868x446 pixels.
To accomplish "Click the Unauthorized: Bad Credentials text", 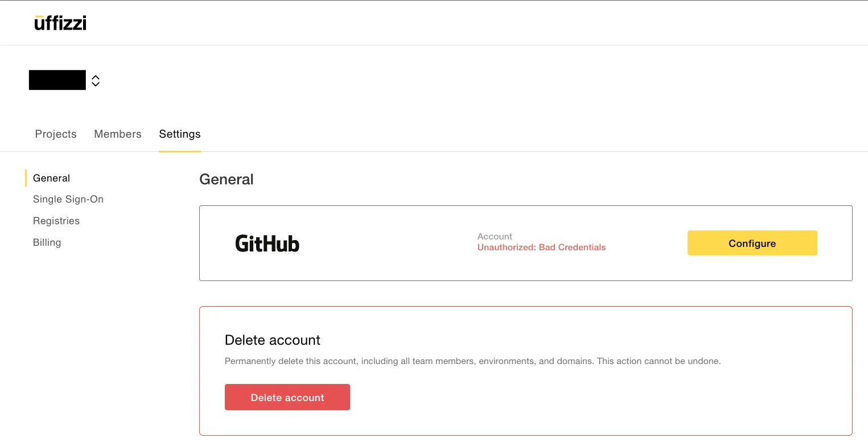I will tap(541, 247).
